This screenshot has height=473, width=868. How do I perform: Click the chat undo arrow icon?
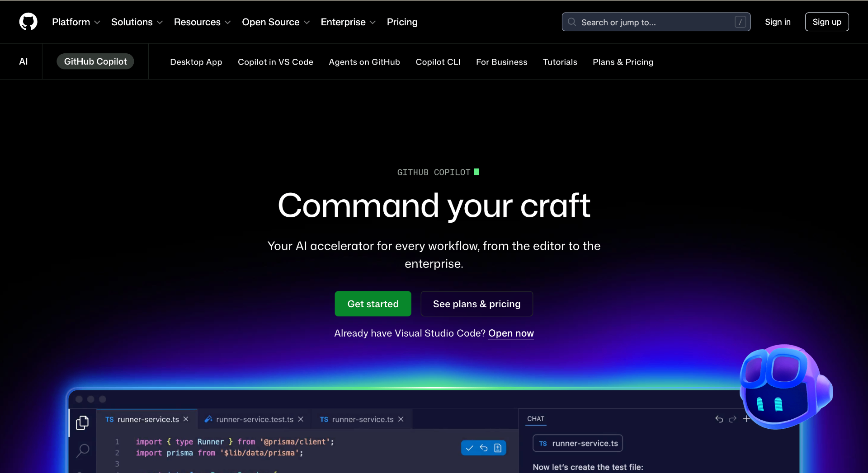[719, 419]
